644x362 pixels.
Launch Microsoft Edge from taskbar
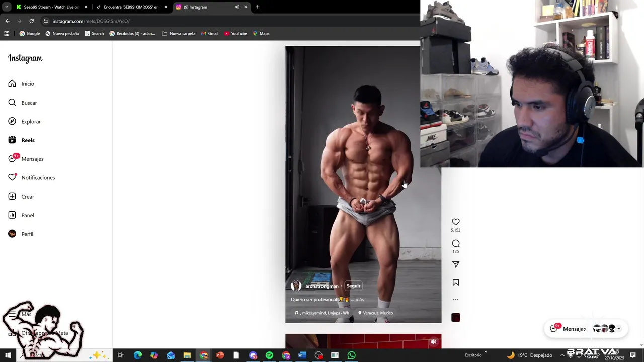tap(137, 355)
